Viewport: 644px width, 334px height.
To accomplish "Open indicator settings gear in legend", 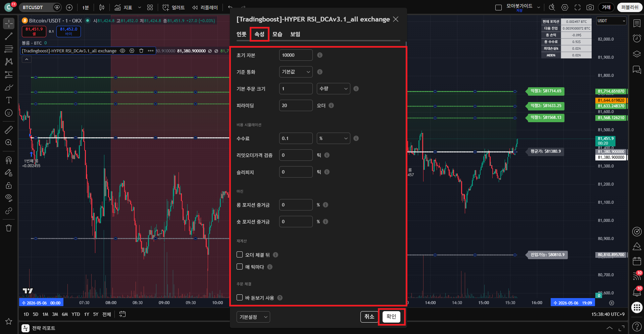I will (132, 51).
